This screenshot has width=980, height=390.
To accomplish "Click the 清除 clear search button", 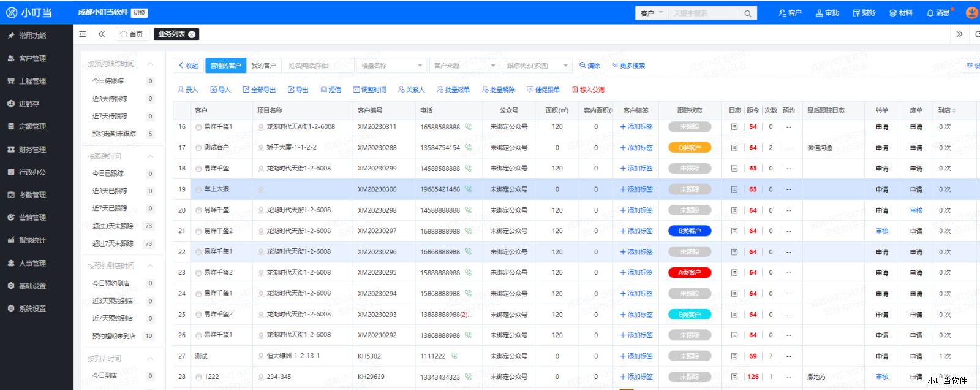I will 590,66.
